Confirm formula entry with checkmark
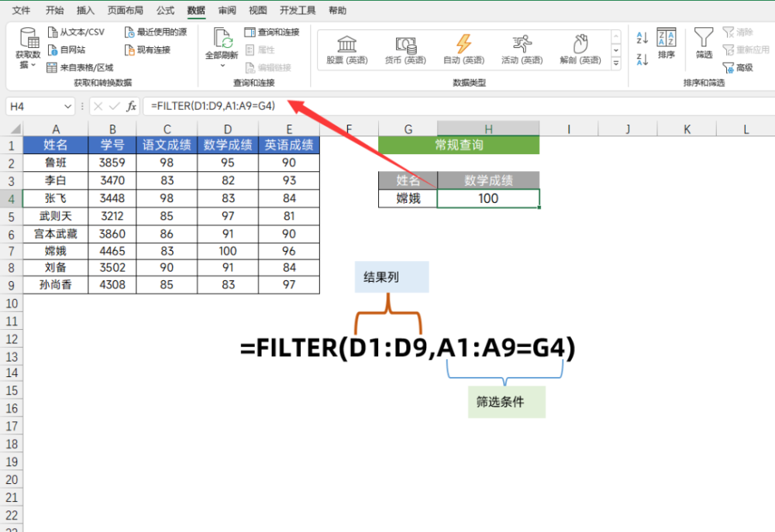This screenshot has height=532, width=775. point(115,106)
